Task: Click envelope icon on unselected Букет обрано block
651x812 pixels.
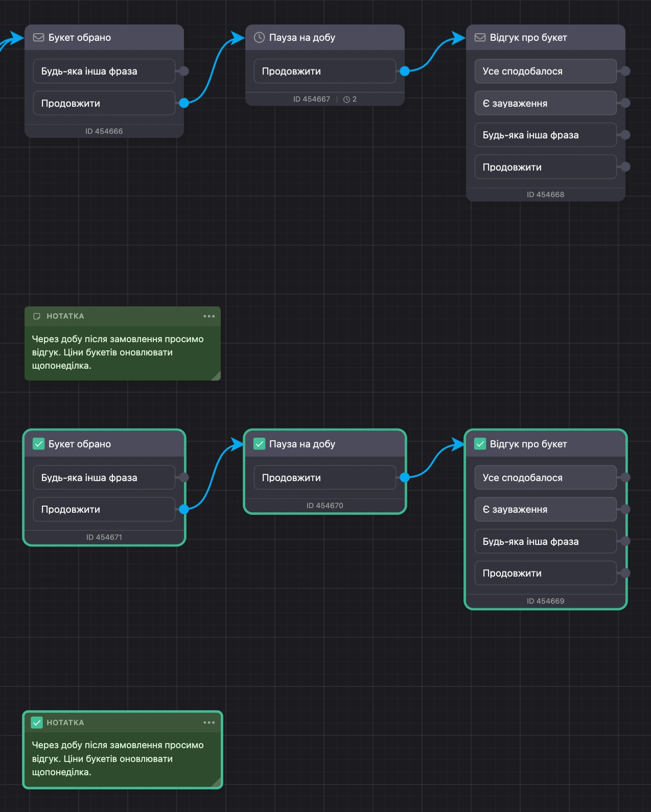Action: click(x=38, y=37)
